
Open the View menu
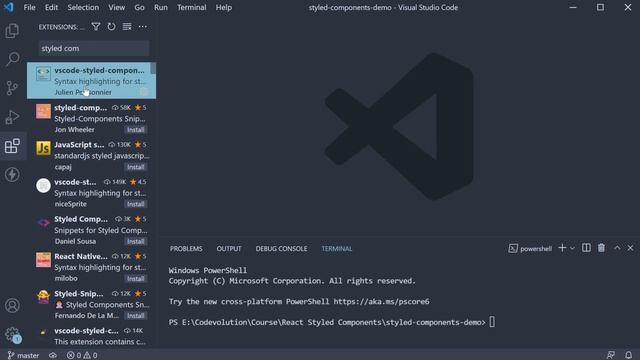117,7
